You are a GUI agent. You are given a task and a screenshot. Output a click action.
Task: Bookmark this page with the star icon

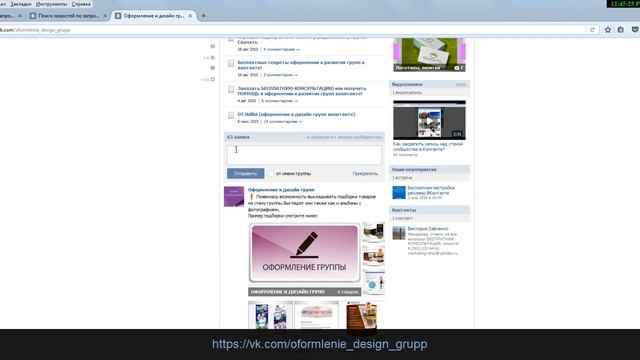608,30
